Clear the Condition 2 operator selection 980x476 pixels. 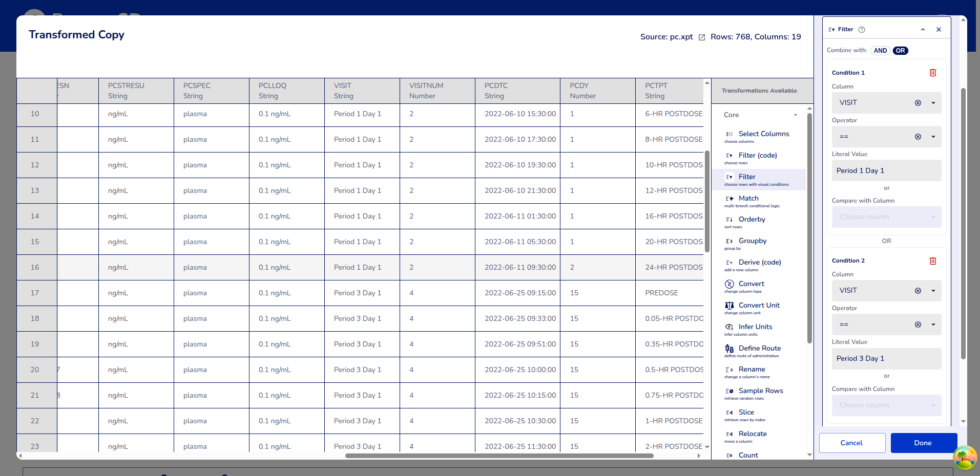coord(918,324)
